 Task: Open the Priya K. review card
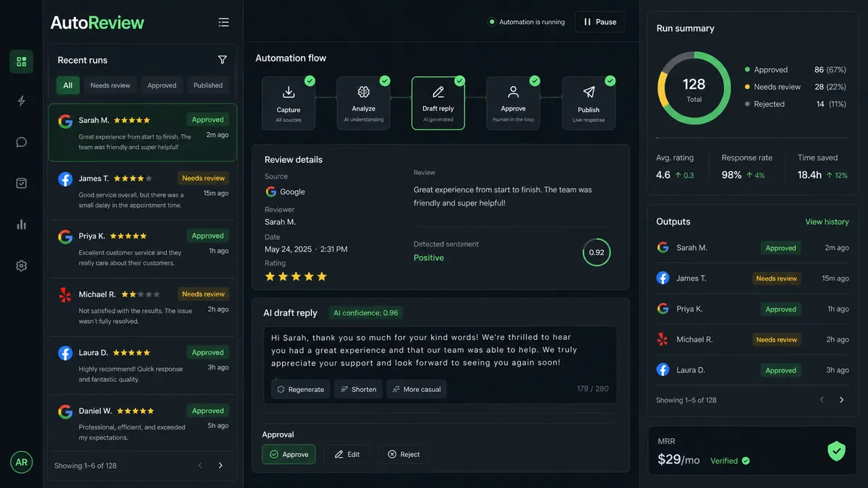click(142, 249)
